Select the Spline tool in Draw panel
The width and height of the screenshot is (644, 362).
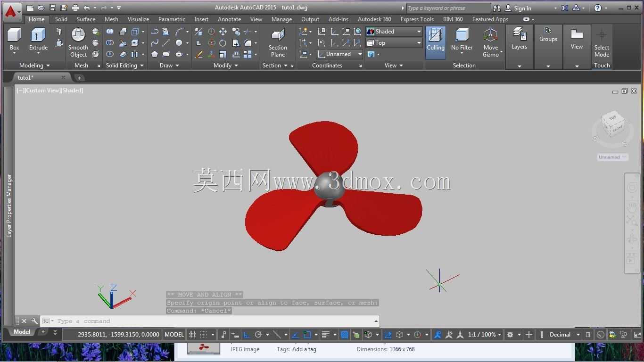click(155, 43)
